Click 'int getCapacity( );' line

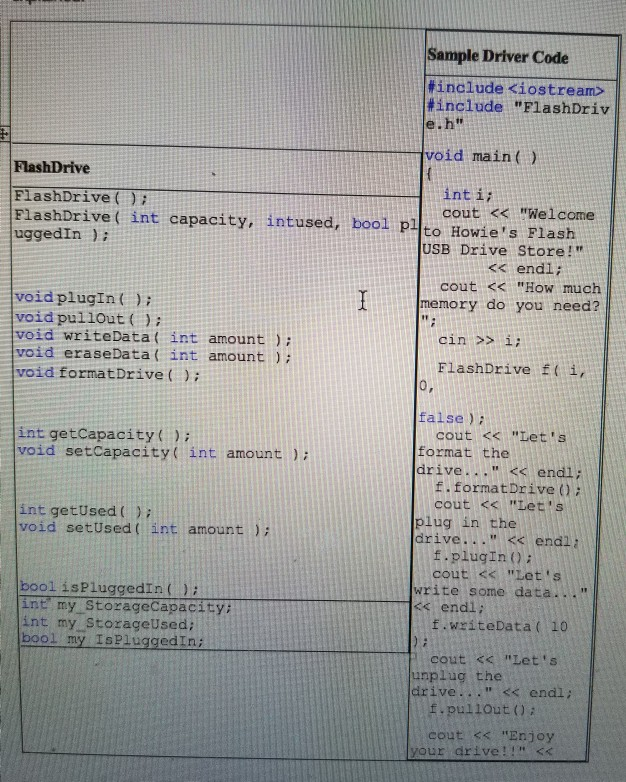click(104, 434)
